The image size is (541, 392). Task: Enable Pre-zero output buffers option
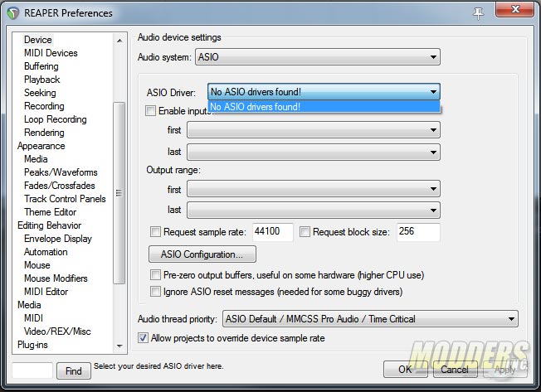155,275
